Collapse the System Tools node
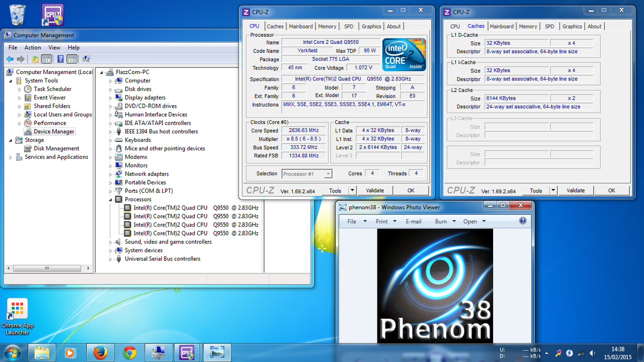Screen dimensions: 644x362 pyautogui.click(x=11, y=81)
